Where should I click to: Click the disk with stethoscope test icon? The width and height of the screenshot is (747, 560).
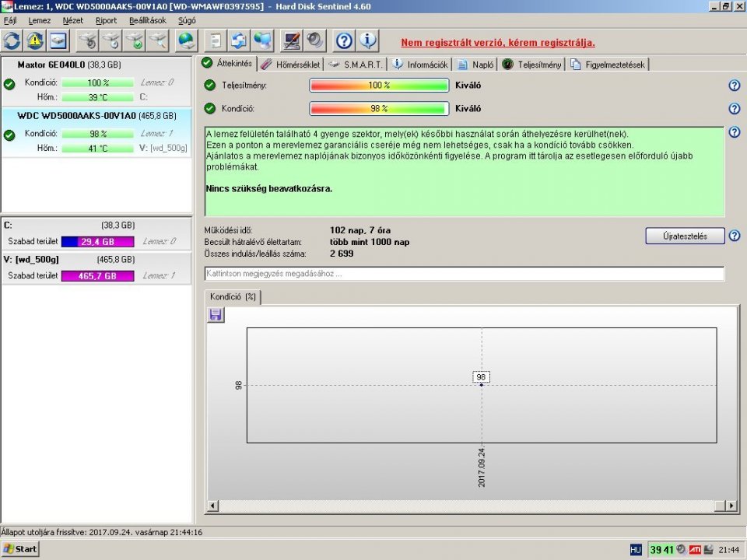[x=88, y=41]
